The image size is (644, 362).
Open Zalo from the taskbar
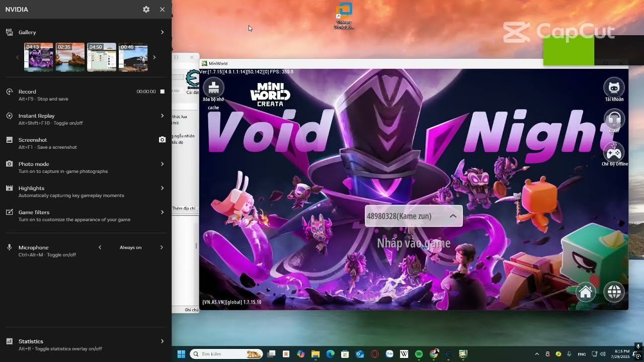pyautogui.click(x=389, y=354)
